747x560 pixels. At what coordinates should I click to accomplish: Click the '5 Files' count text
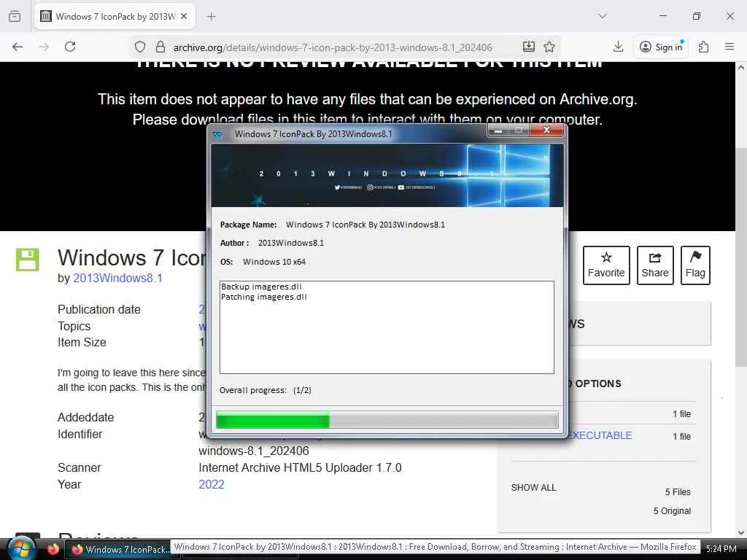(x=678, y=492)
